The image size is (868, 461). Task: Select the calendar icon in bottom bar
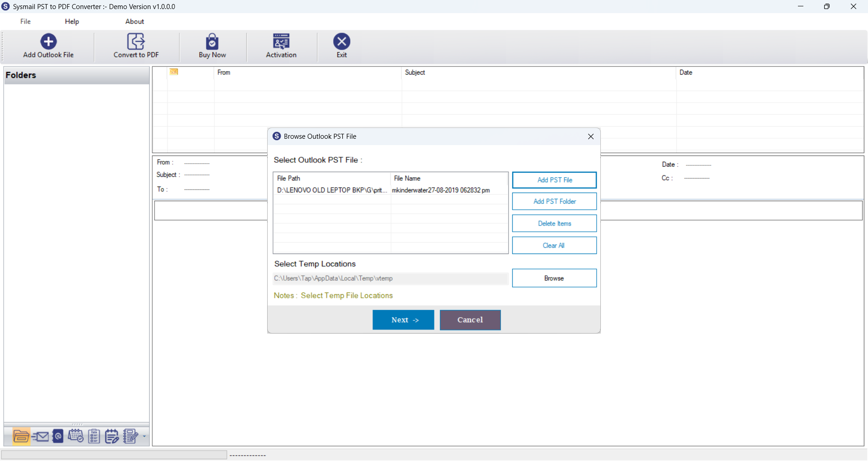(x=75, y=437)
